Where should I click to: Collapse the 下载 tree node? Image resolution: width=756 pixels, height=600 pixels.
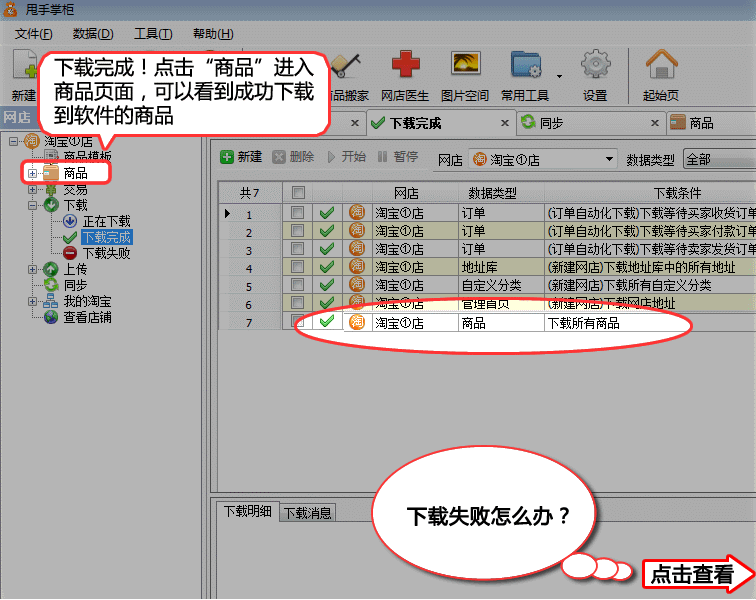pyautogui.click(x=32, y=205)
